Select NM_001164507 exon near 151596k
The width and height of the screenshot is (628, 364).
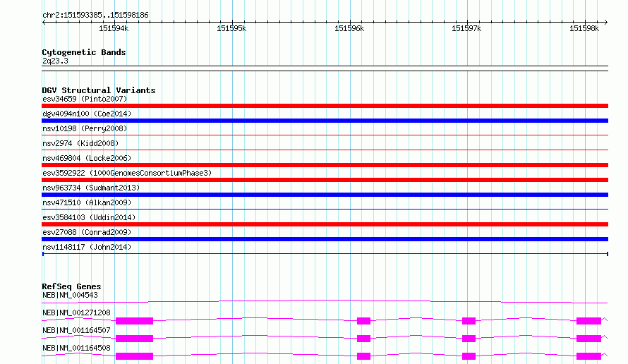pos(363,339)
